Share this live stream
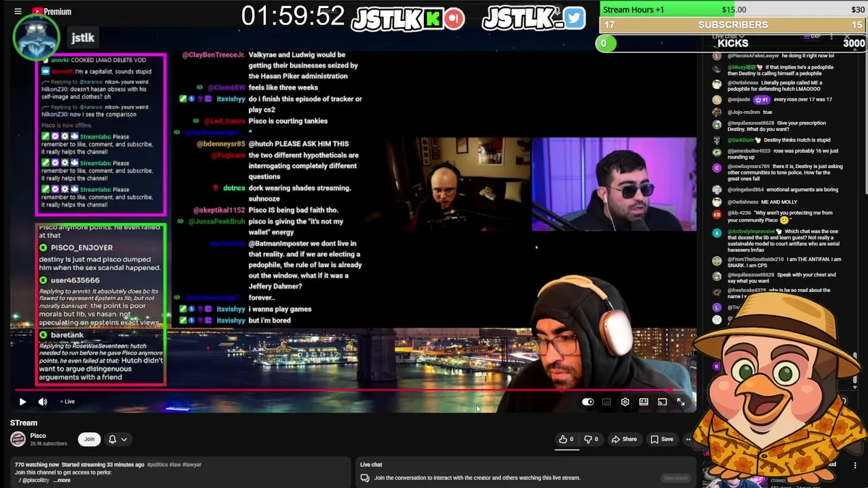This screenshot has height=488, width=868. [x=624, y=439]
